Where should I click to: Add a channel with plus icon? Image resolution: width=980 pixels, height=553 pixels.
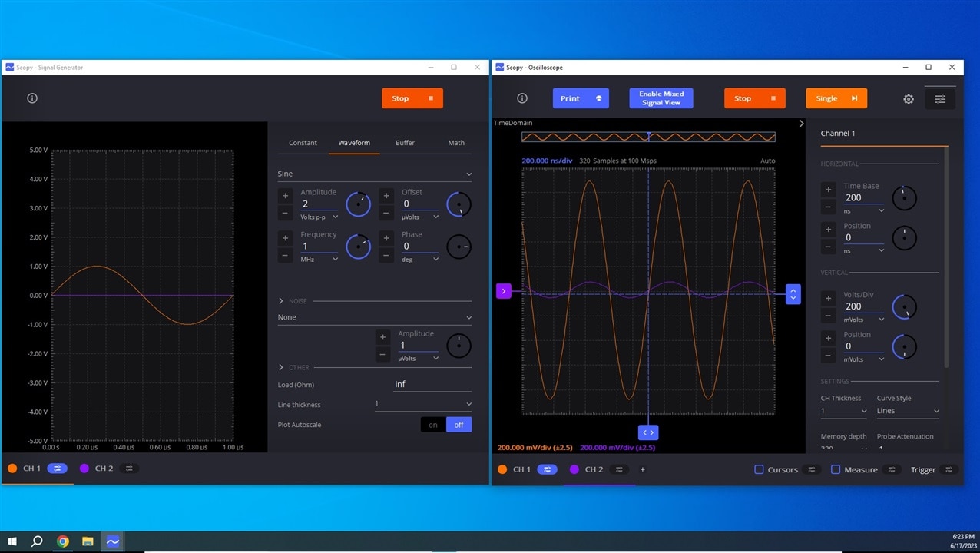pyautogui.click(x=643, y=469)
